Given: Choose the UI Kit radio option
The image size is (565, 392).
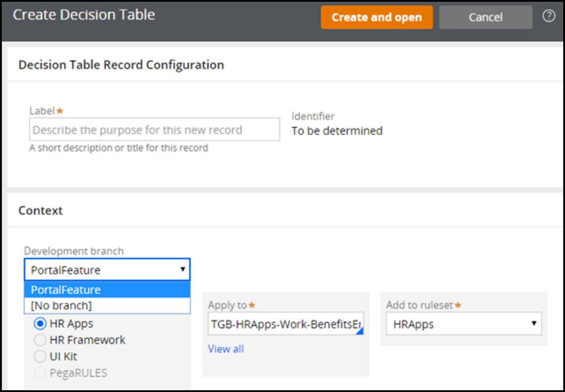Looking at the screenshot, I should tap(41, 356).
